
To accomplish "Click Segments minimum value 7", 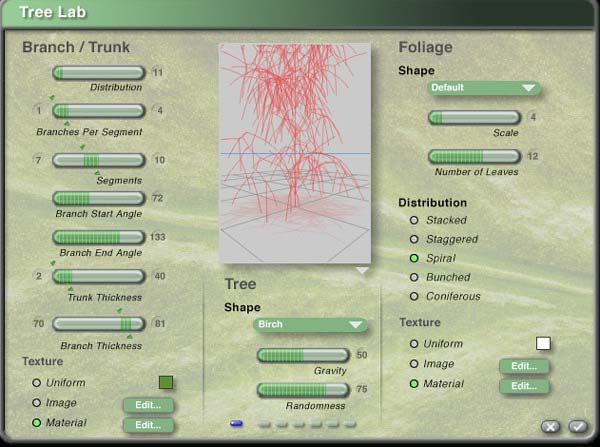I will pyautogui.click(x=38, y=160).
